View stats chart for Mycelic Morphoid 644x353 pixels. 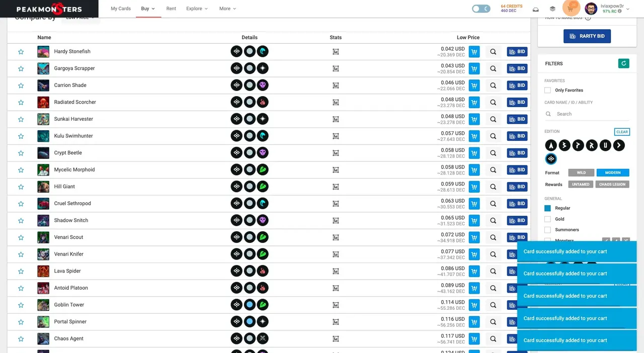coord(336,169)
